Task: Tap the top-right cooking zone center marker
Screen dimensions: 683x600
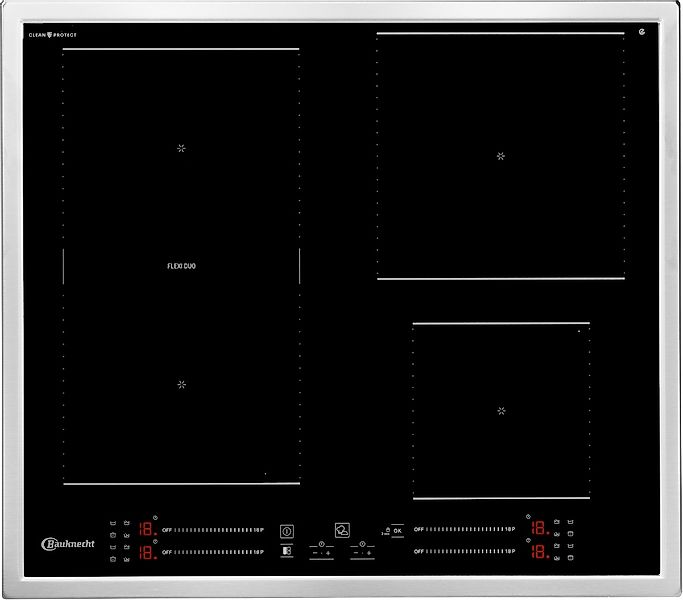Action: click(x=501, y=156)
